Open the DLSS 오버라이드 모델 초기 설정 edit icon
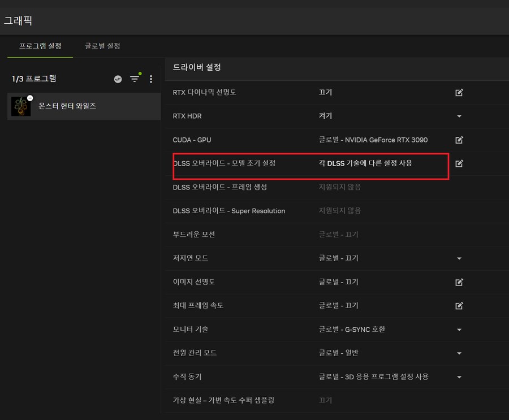509x420 pixels. pyautogui.click(x=459, y=163)
